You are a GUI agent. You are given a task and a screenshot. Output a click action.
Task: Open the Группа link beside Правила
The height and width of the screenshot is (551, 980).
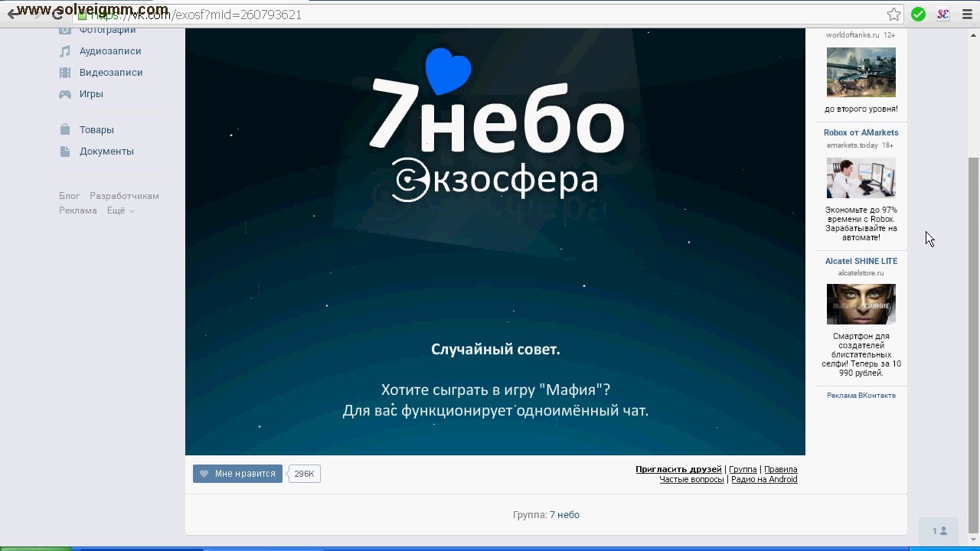743,469
